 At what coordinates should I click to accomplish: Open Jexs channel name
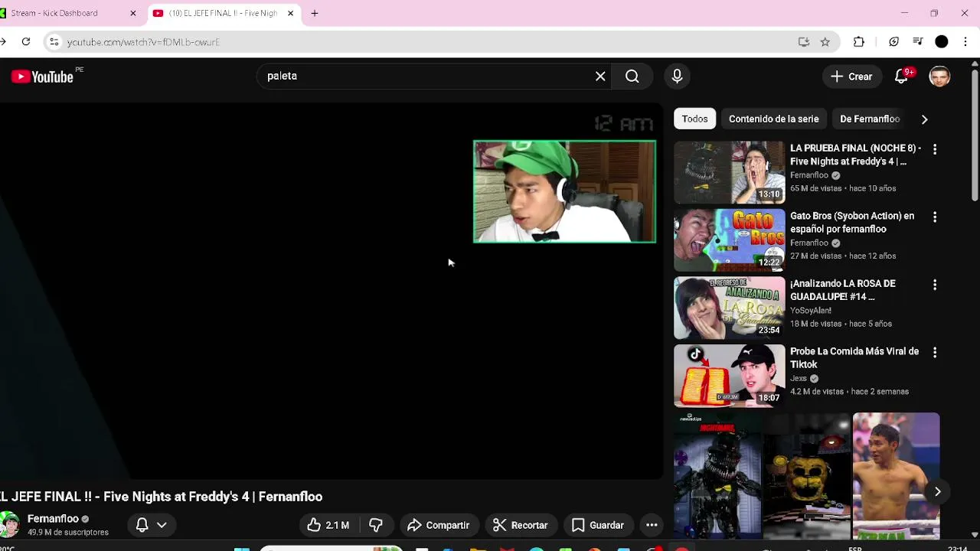point(799,379)
